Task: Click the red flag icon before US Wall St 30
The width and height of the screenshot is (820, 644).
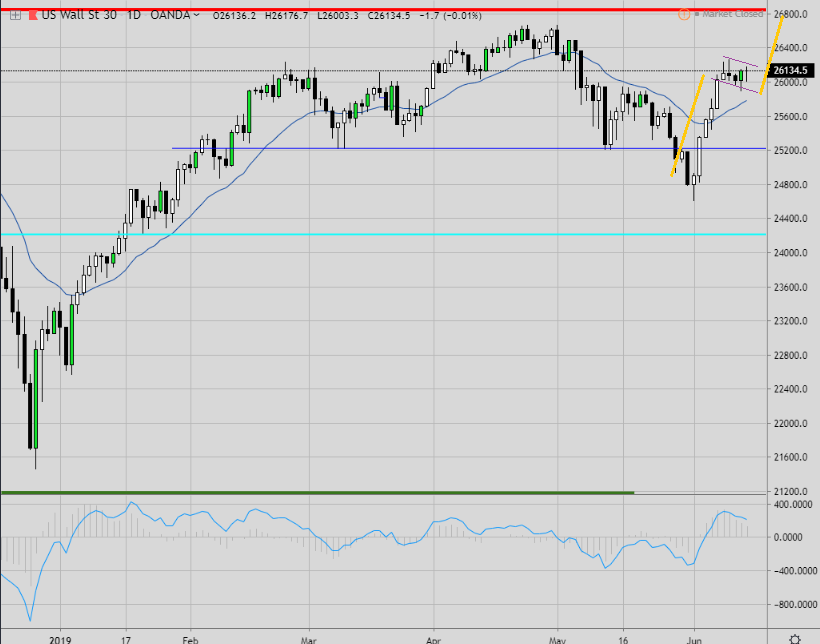Action: click(32, 15)
